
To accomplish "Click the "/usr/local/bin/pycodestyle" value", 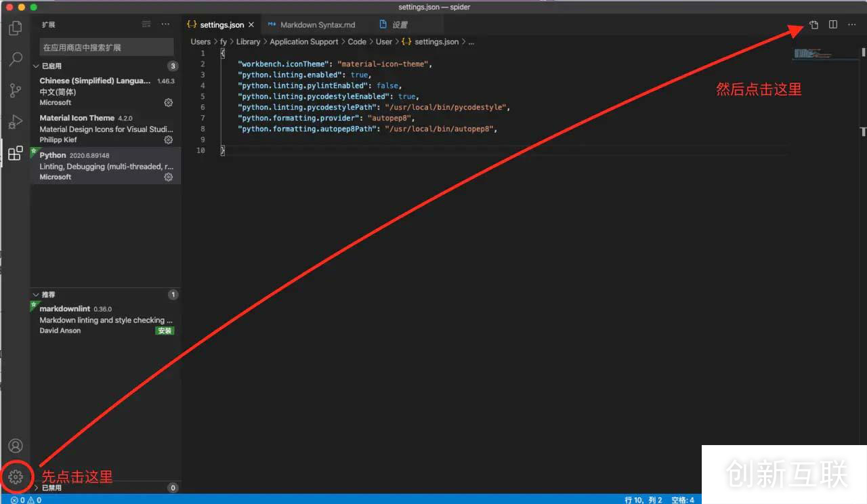I will point(445,107).
